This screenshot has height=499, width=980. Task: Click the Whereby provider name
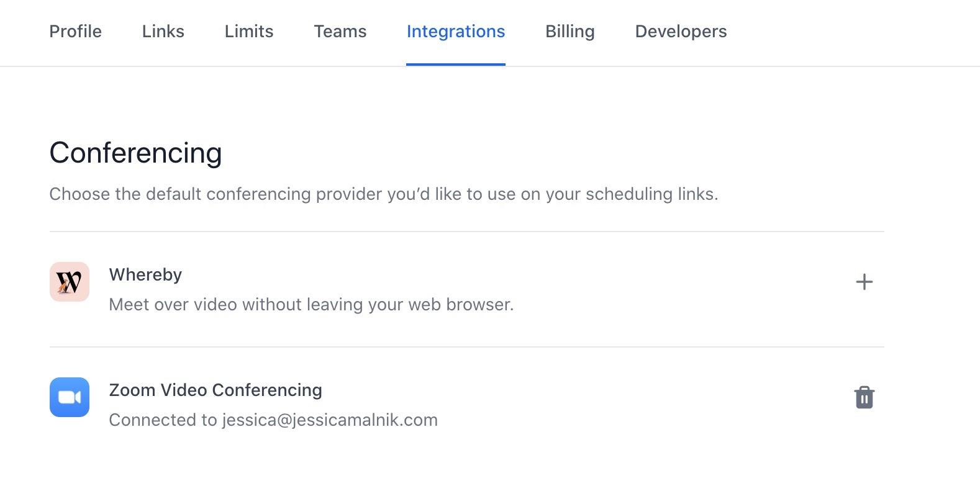coord(145,275)
